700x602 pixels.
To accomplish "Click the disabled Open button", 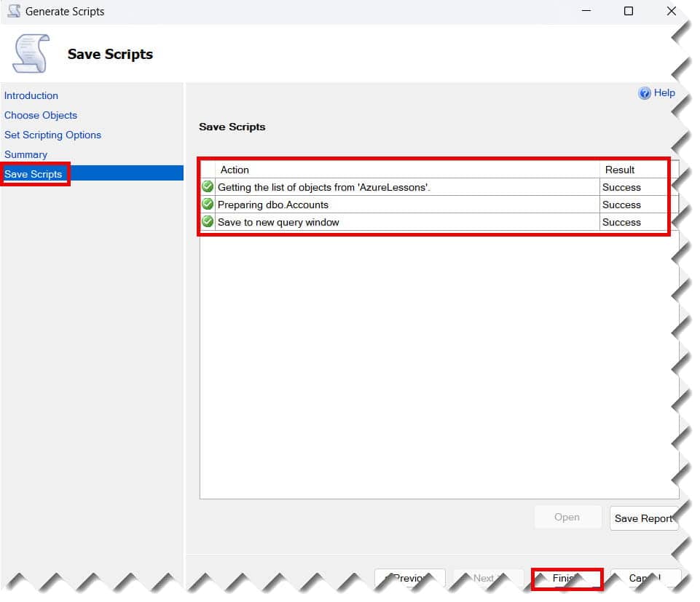I will [567, 518].
